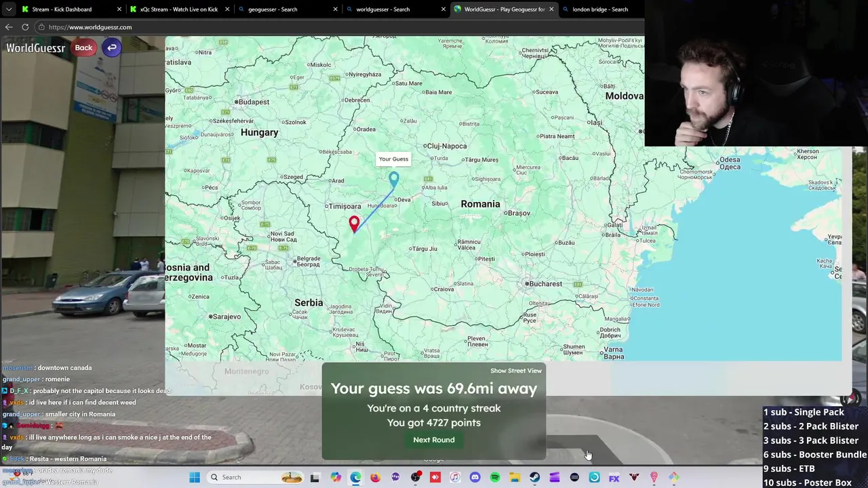The width and height of the screenshot is (868, 488).
Task: Open Firefox from the taskbar
Action: click(375, 477)
